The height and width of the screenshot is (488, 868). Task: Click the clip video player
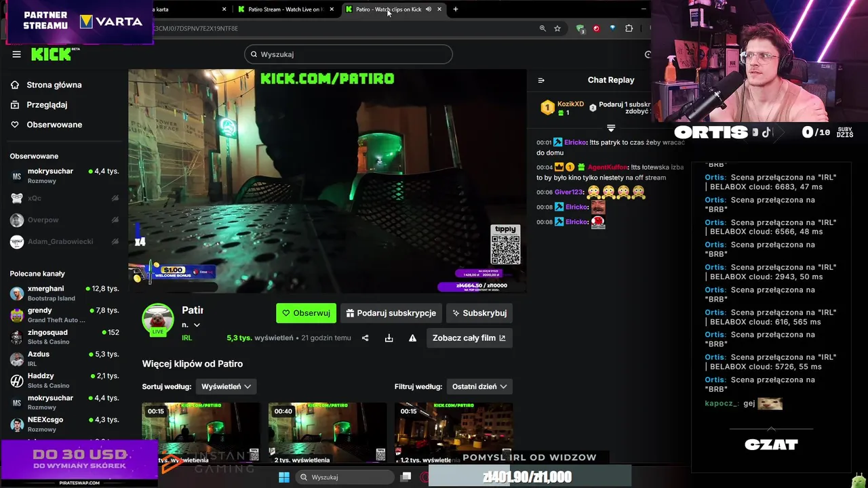(328, 181)
